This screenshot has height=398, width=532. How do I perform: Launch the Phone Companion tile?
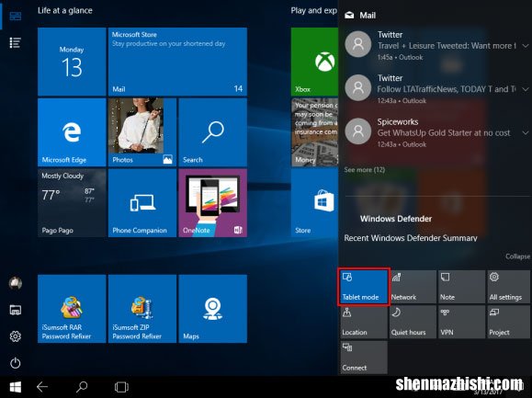[142, 203]
